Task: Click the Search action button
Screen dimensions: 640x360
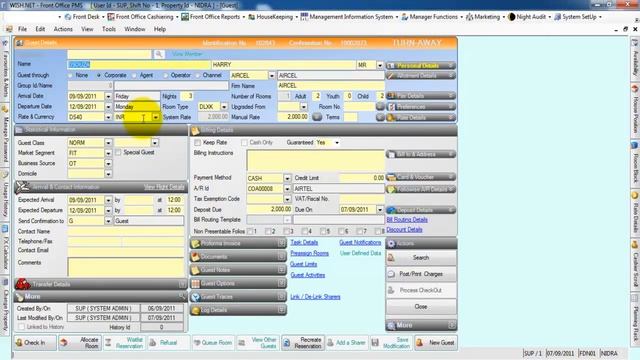Action: click(421, 258)
